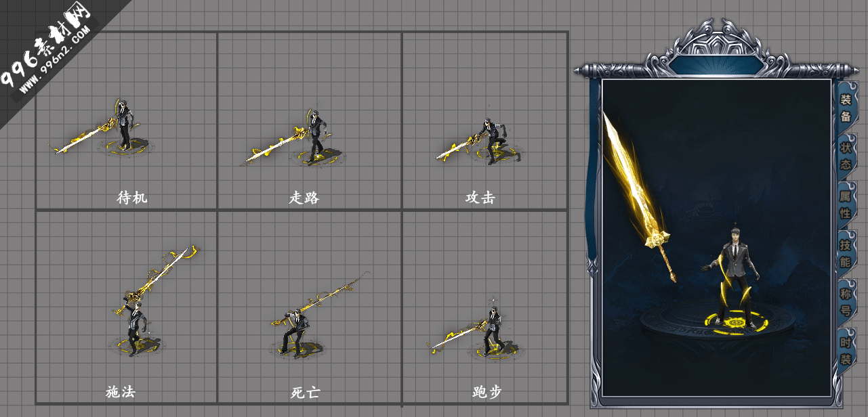Viewport: 868px width, 417px height.
Task: Select the 死亡 death animation sprite
Action: [318, 315]
